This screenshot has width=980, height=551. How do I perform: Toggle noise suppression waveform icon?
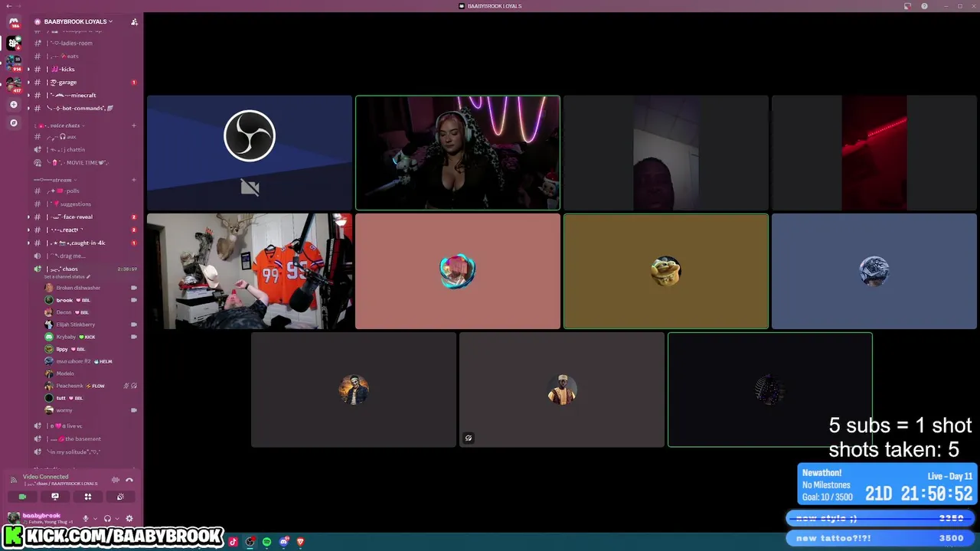pyautogui.click(x=116, y=480)
